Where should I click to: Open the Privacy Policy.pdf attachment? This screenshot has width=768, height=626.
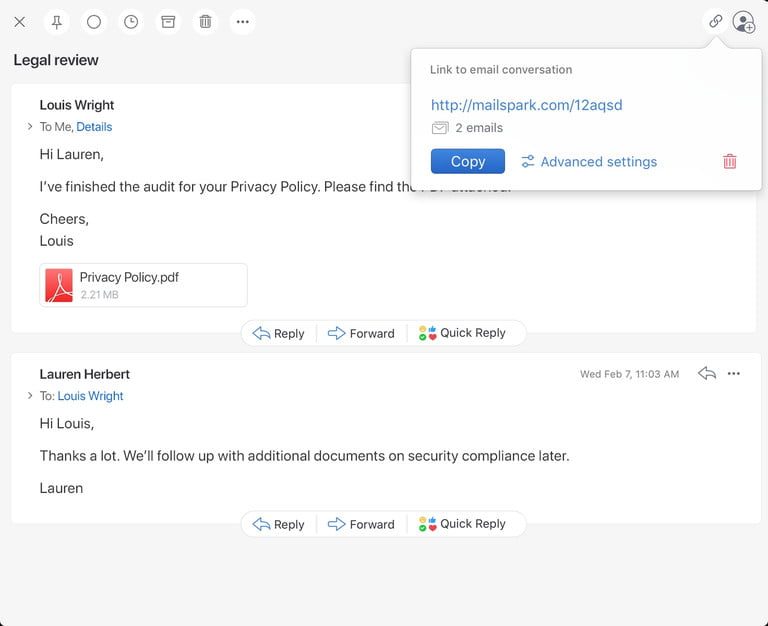point(143,285)
